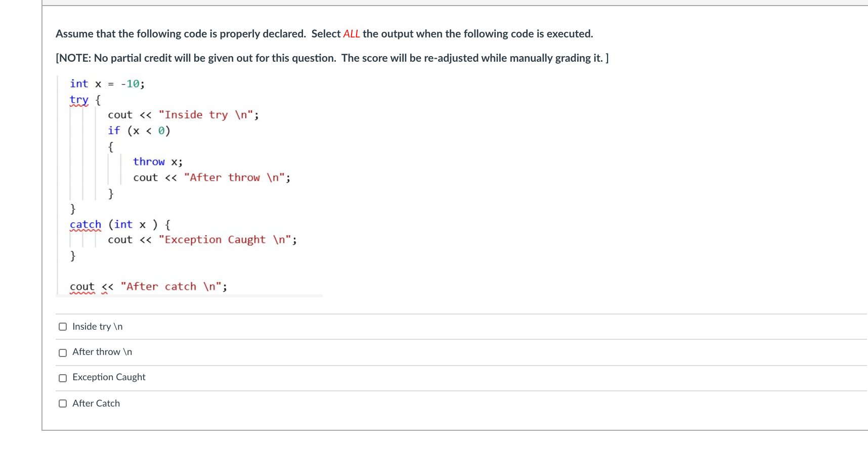The image size is (868, 449).
Task: Tick the 'After Catch' checkbox
Action: click(63, 403)
